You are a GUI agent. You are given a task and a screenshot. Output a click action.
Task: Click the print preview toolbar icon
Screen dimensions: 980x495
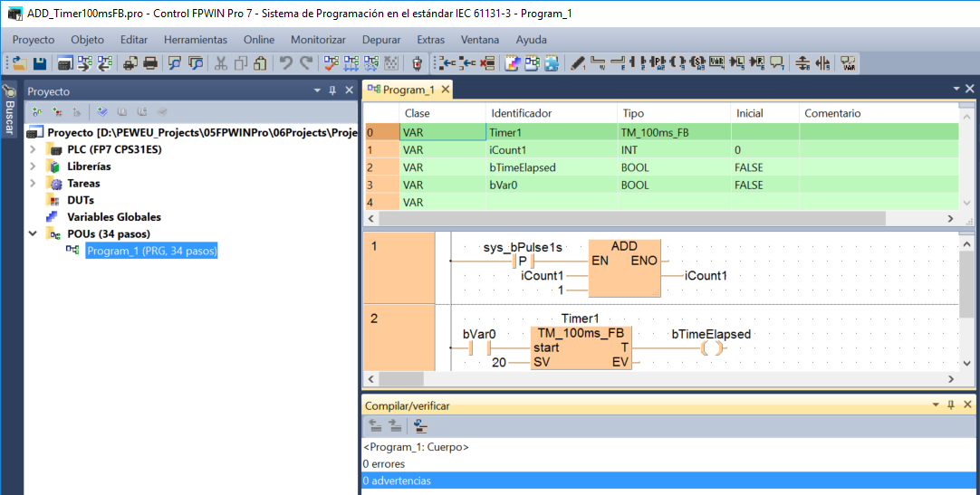tap(130, 63)
